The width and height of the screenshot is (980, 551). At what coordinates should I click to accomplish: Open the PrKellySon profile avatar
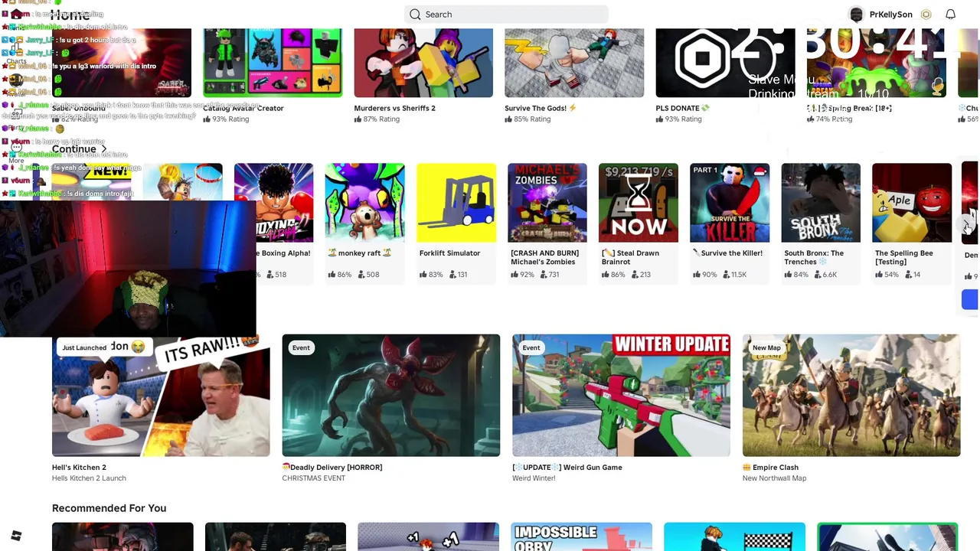coord(856,14)
